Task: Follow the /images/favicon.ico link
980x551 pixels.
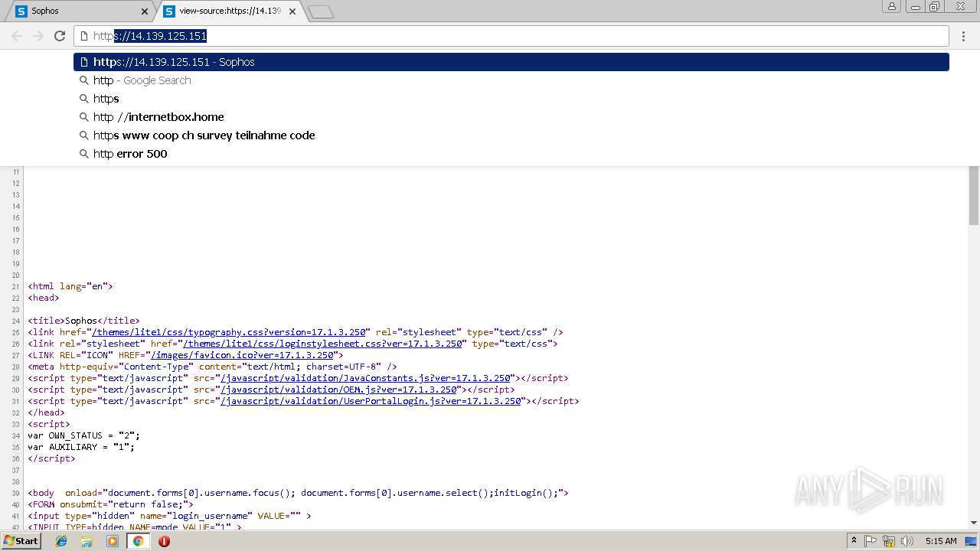Action: pos(242,355)
